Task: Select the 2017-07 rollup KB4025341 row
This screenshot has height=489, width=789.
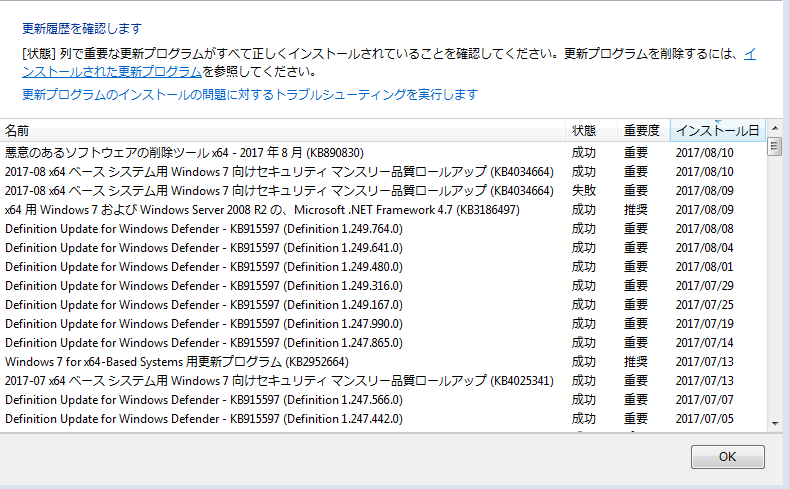Action: [x=280, y=381]
